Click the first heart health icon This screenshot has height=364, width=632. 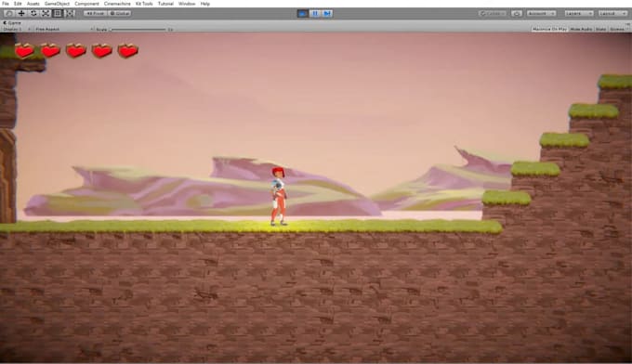24,51
